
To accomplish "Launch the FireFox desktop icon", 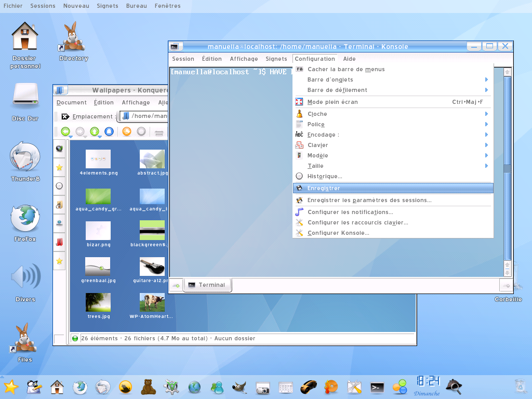I will click(25, 223).
